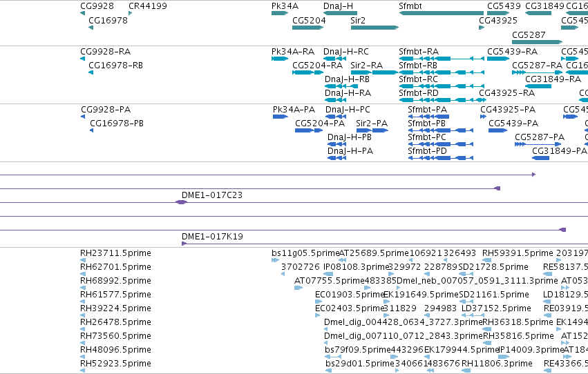This screenshot has height=374, width=588.
Task: Select the CG5204-PA protein feature
Action: click(309, 130)
